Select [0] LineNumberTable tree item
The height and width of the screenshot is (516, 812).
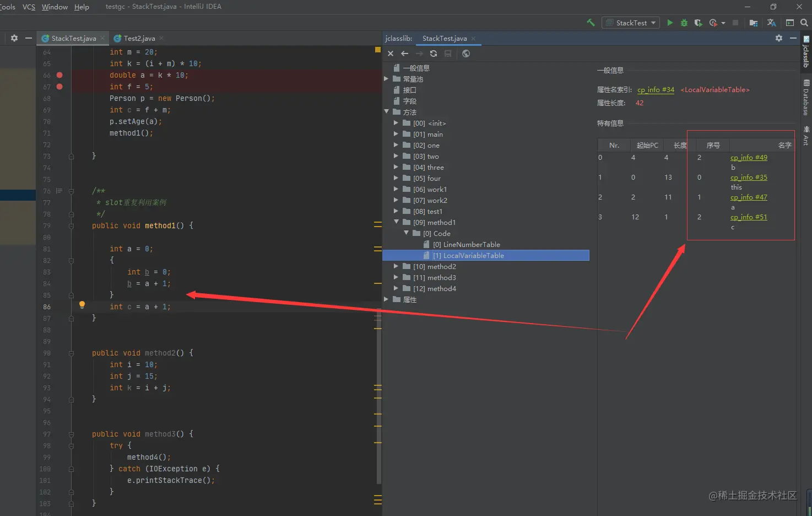(x=466, y=244)
